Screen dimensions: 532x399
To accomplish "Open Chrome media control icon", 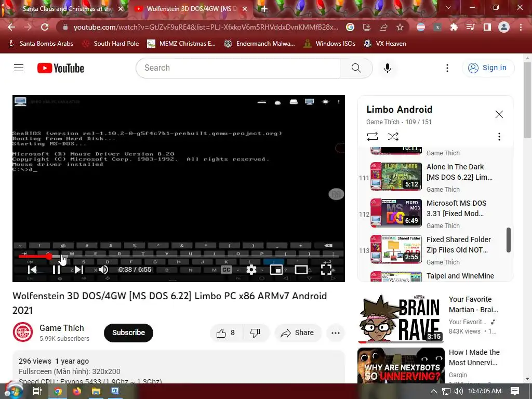I will (470, 27).
